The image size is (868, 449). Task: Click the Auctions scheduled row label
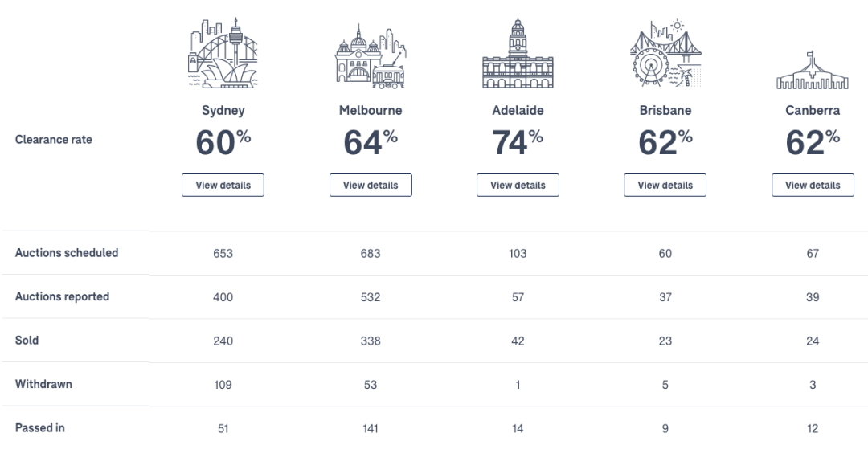pos(67,253)
